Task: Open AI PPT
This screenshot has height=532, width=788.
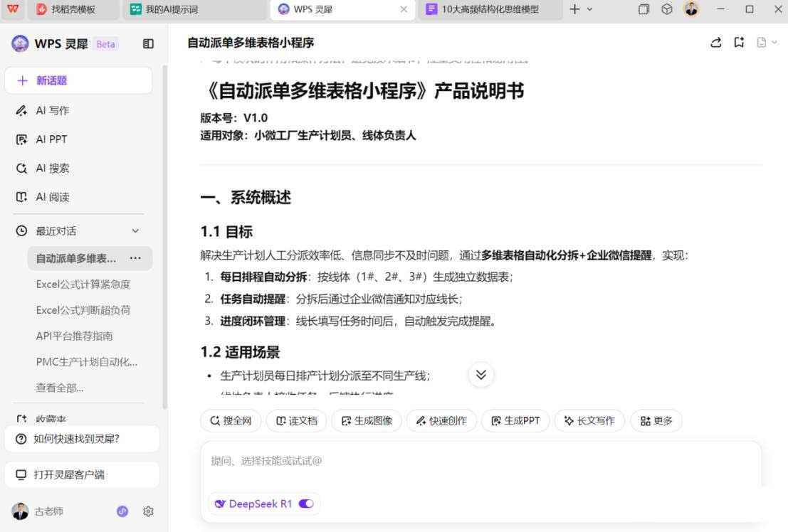Action: (x=51, y=139)
